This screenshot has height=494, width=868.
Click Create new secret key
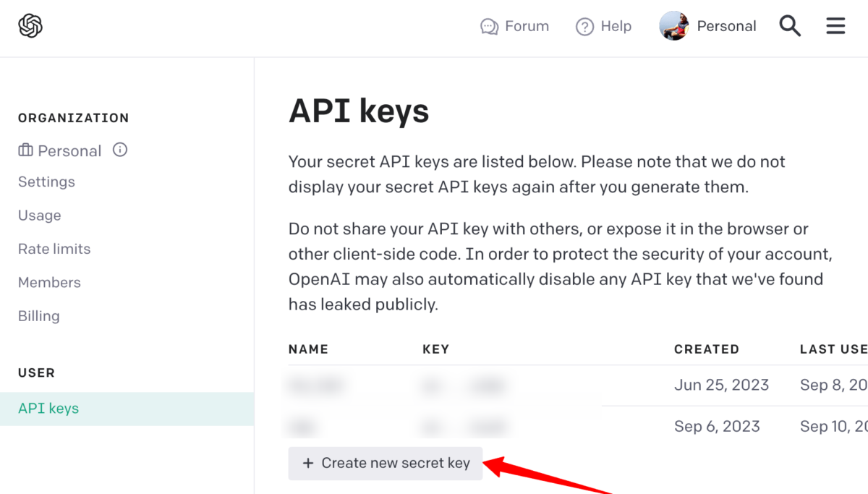tap(386, 463)
